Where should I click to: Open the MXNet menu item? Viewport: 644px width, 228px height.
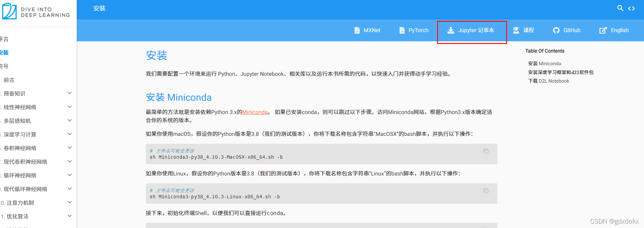(367, 30)
